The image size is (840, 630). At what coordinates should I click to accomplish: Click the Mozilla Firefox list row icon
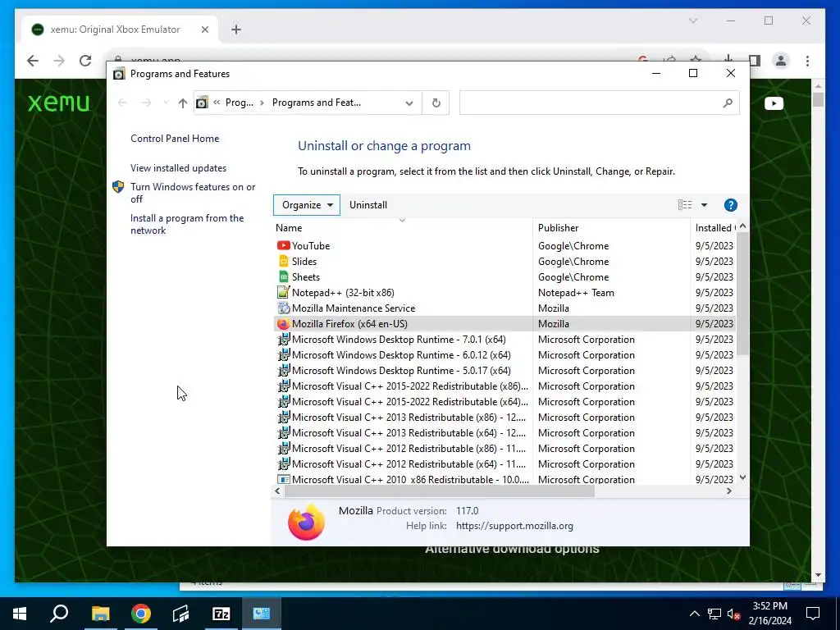(283, 323)
